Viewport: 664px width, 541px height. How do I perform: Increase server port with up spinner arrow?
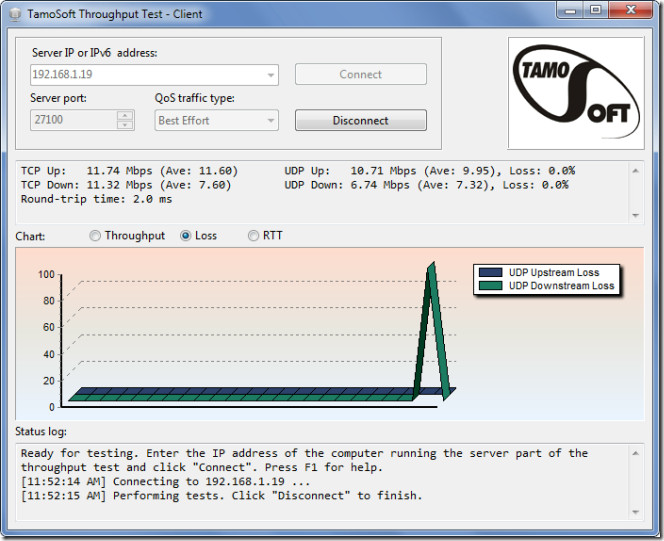[125, 116]
